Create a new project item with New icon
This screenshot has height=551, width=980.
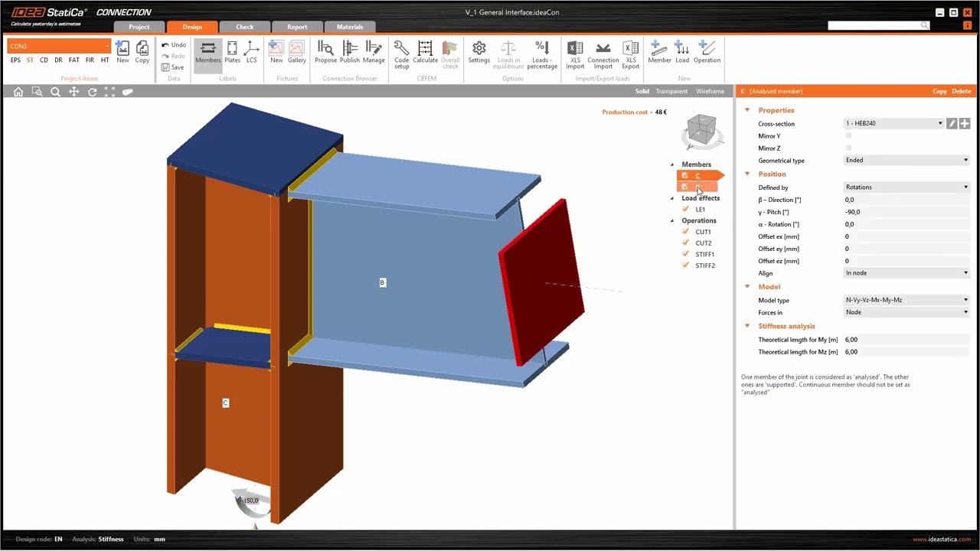coord(122,52)
